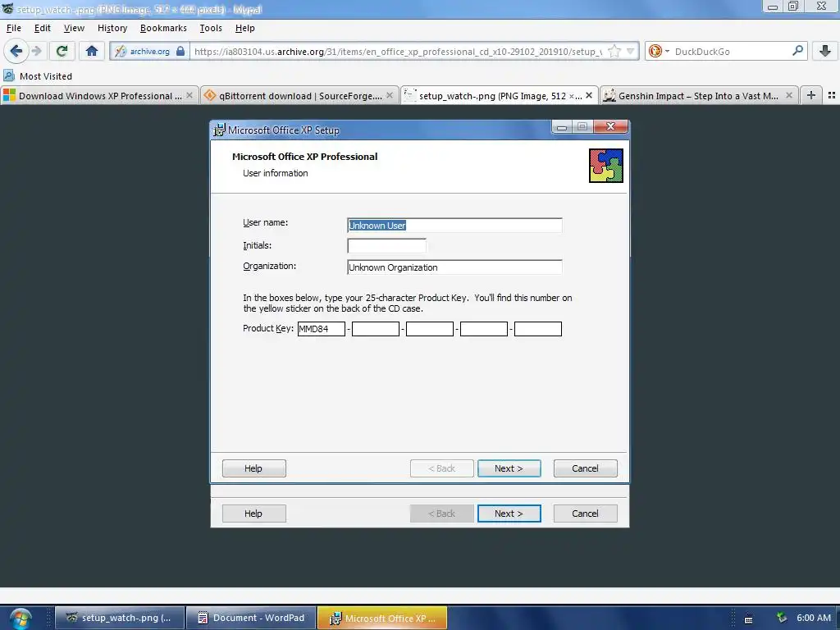The width and height of the screenshot is (840, 630).
Task: Switch to Document - WordPad taskbar item
Action: pos(251,618)
